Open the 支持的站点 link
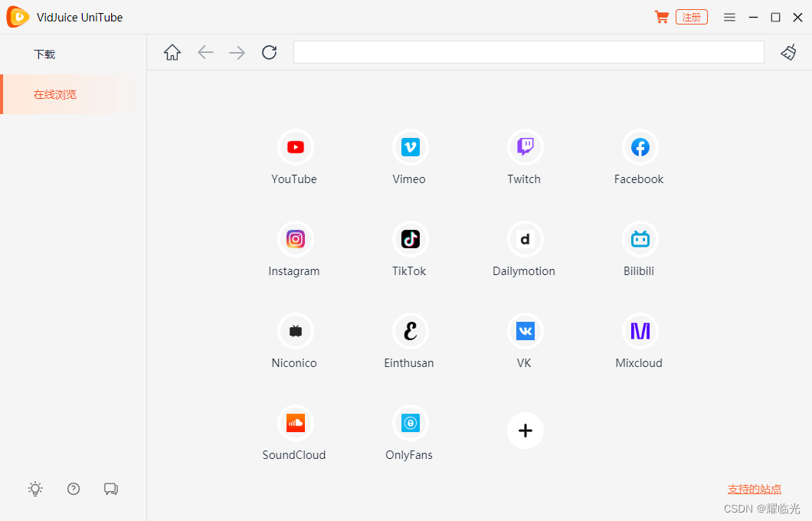This screenshot has width=812, height=521. click(x=755, y=489)
